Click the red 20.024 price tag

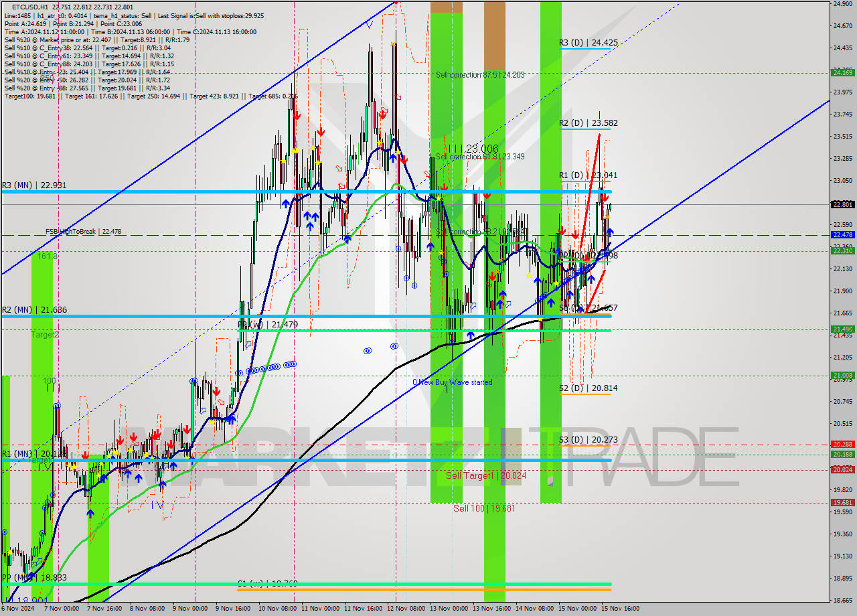click(x=842, y=470)
